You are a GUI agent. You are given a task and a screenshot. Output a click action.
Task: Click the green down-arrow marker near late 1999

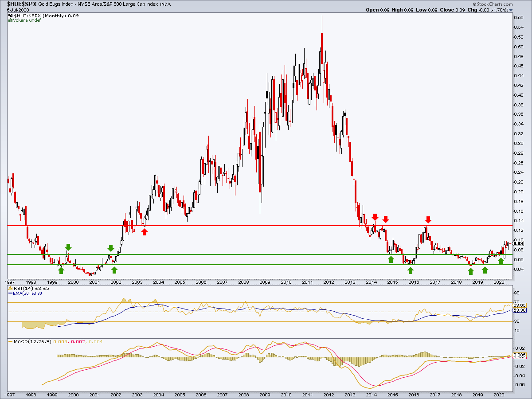[x=68, y=247]
